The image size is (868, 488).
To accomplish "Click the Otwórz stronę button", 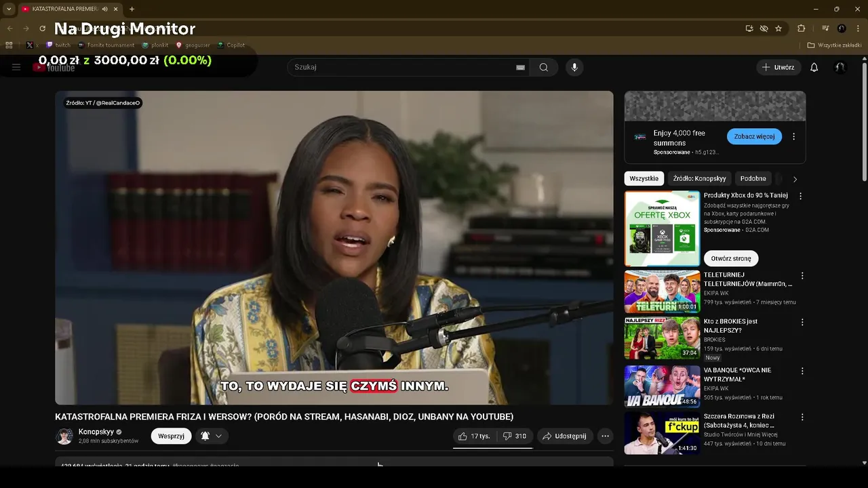I will coord(731,258).
